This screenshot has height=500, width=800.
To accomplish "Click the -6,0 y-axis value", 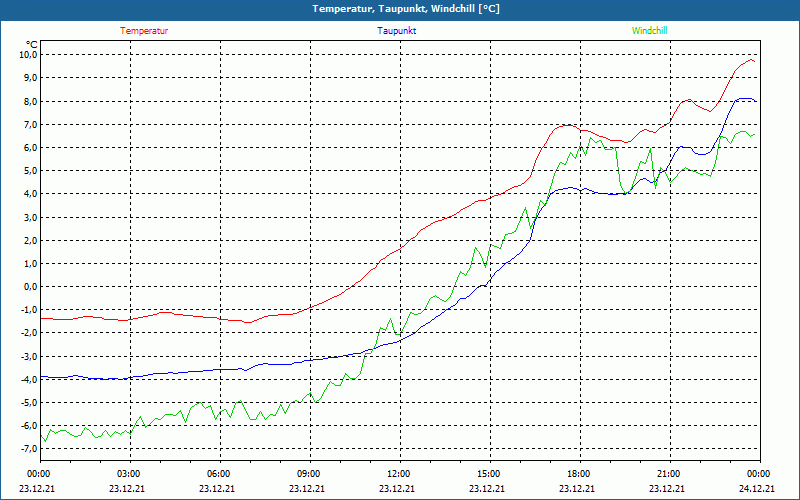I will (29, 426).
